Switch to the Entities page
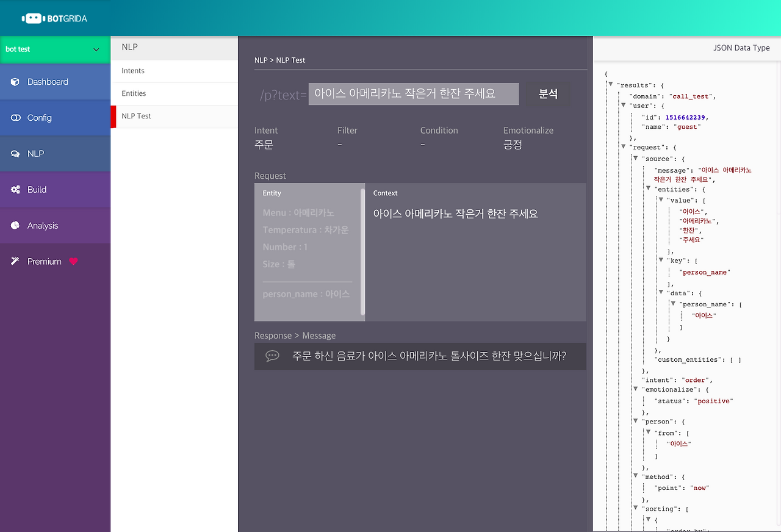This screenshot has width=781, height=532. (x=134, y=93)
